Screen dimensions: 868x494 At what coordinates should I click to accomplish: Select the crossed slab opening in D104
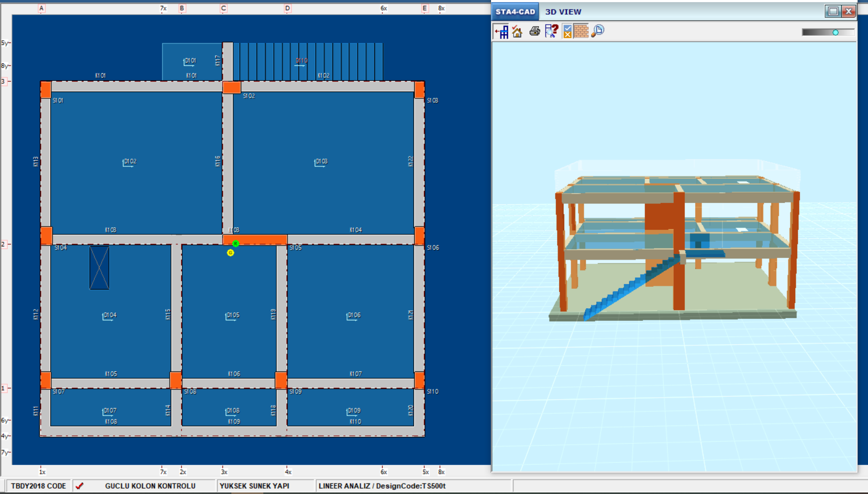(x=99, y=267)
